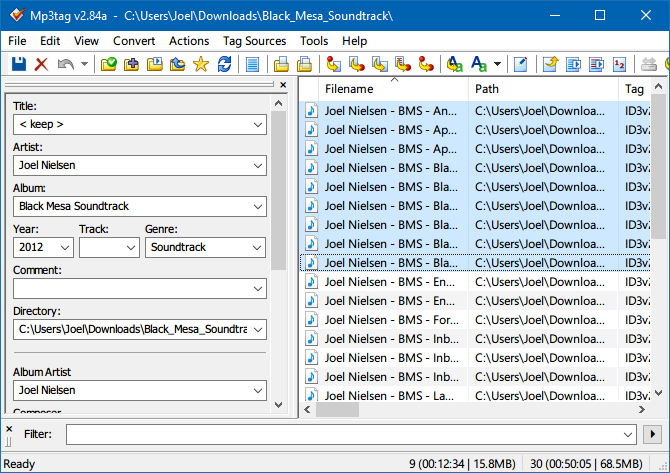Convert Filename to Tag icon
The width and height of the screenshot is (670, 473).
pos(356,64)
